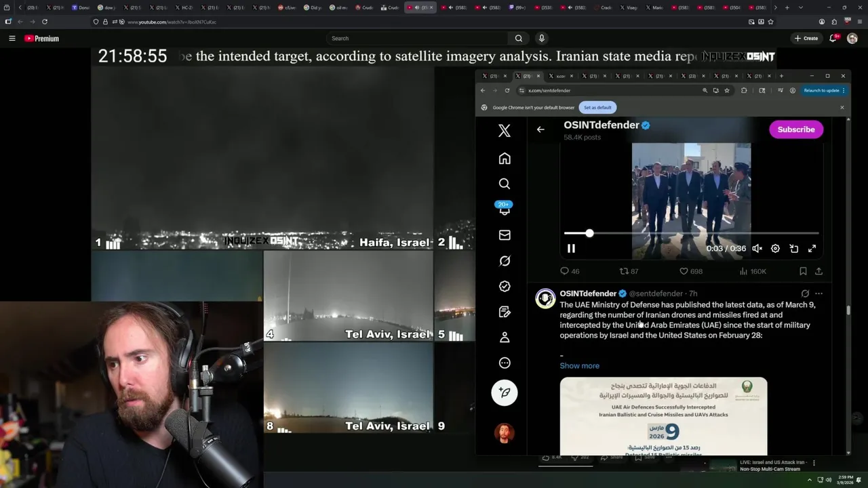Set Chrome as default browser
The height and width of the screenshot is (488, 868).
click(597, 107)
